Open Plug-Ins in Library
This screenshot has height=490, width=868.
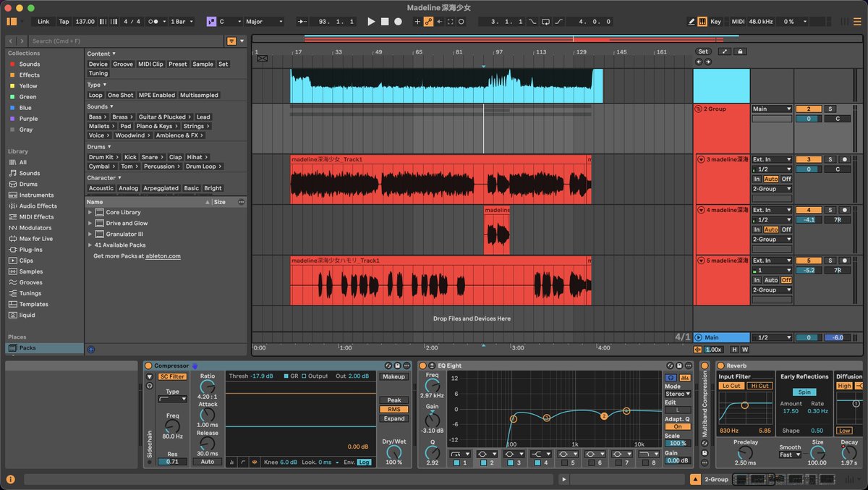pos(31,249)
